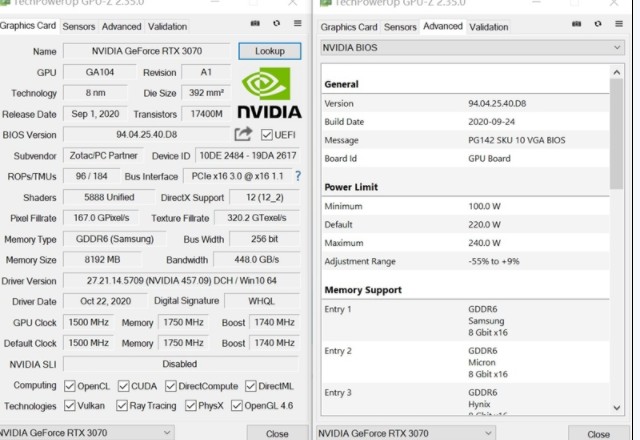The height and width of the screenshot is (440, 640).
Task: Toggle the UEFI checkbox
Action: pos(267,135)
